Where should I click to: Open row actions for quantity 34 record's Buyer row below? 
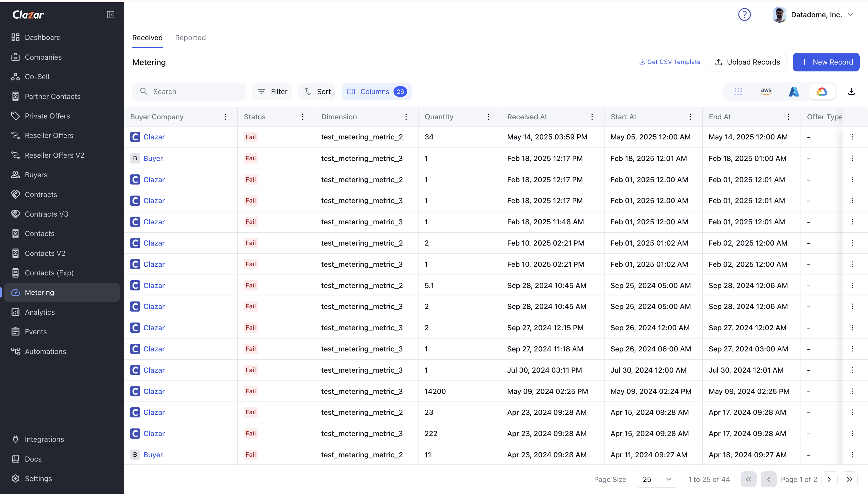coord(852,158)
